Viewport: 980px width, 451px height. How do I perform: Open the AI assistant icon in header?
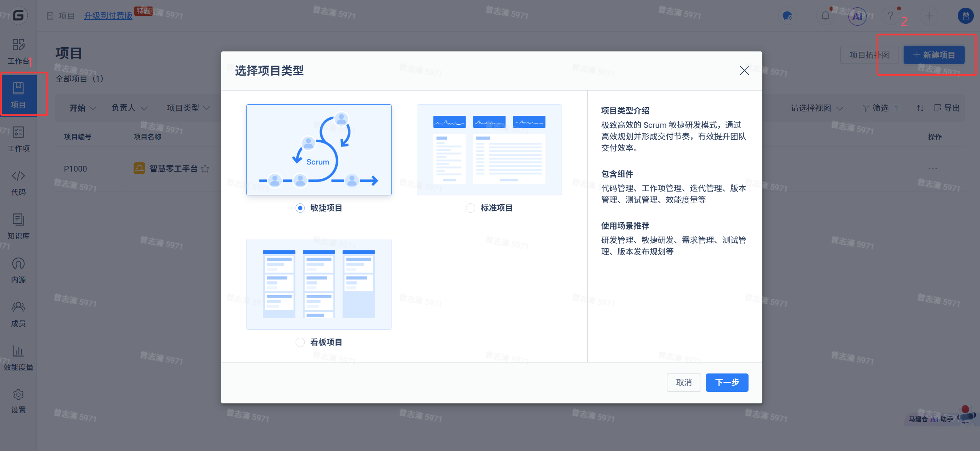point(857,16)
